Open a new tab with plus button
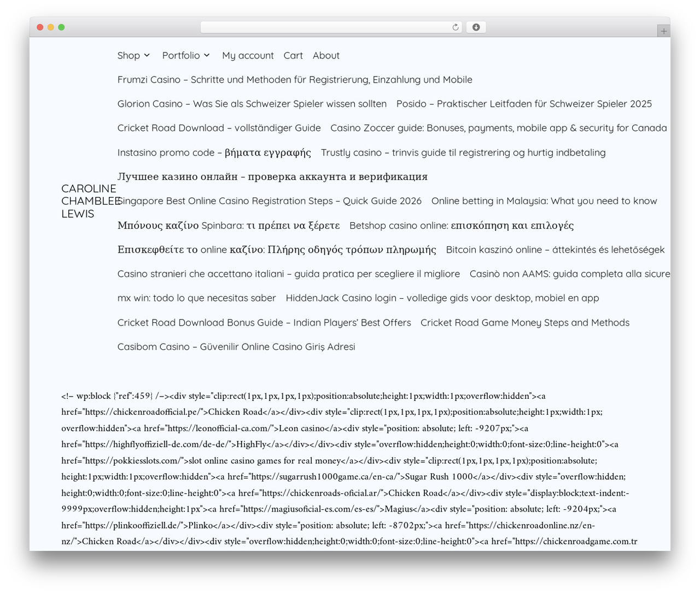The height and width of the screenshot is (593, 700). click(663, 31)
